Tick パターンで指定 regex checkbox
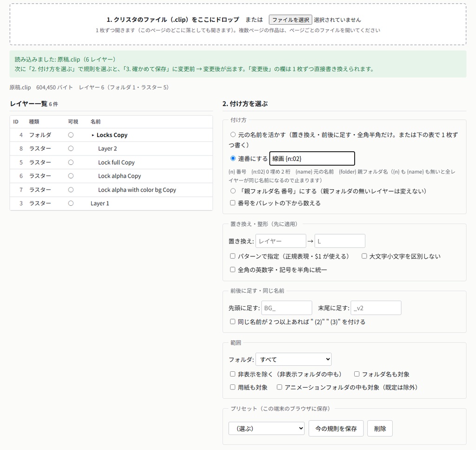The image size is (476, 450). click(x=232, y=256)
